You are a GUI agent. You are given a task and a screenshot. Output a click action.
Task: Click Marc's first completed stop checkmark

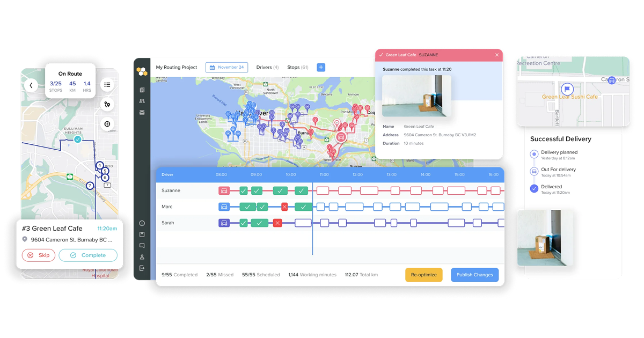[x=247, y=207]
